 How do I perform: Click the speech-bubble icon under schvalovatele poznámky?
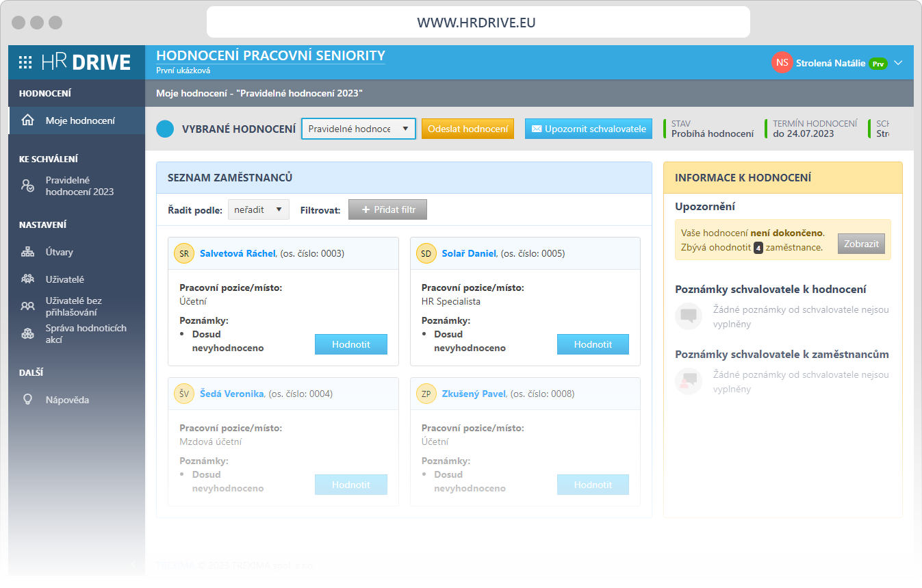688,315
